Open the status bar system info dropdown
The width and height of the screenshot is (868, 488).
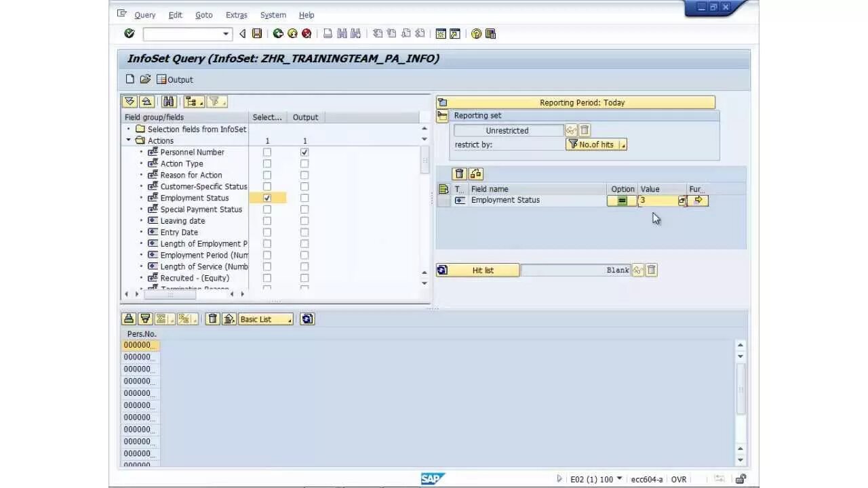pyautogui.click(x=619, y=479)
